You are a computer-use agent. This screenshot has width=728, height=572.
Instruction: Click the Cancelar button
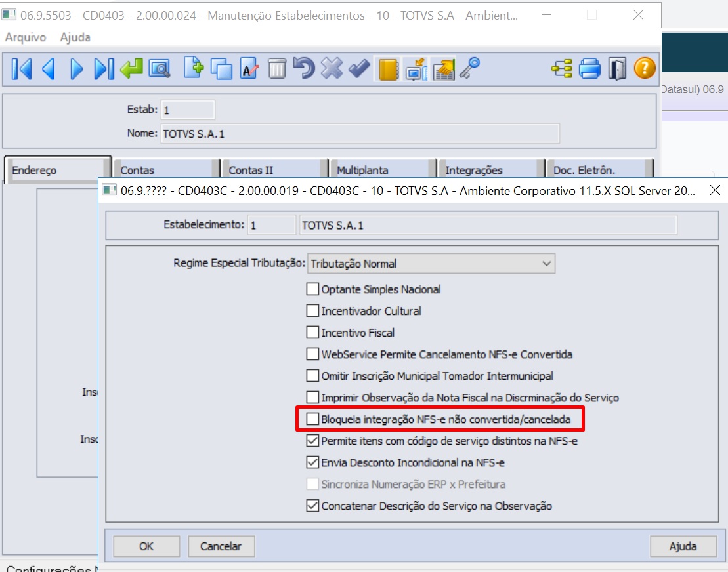(221, 546)
